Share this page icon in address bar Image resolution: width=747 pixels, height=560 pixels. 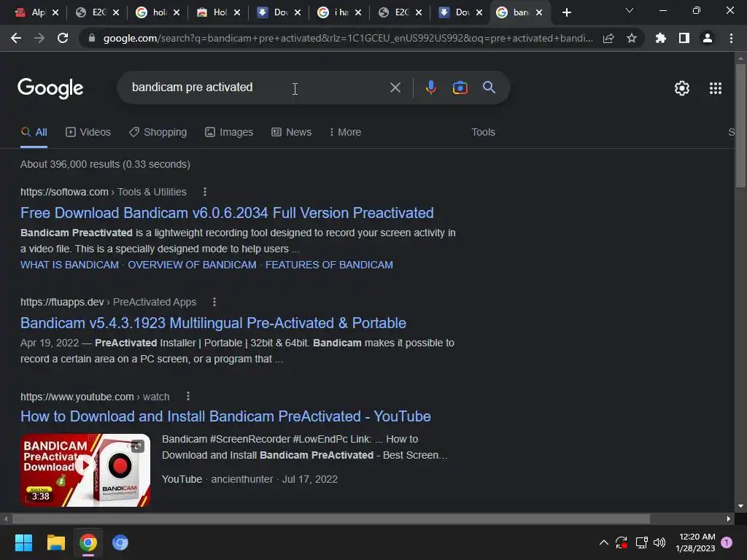(608, 38)
